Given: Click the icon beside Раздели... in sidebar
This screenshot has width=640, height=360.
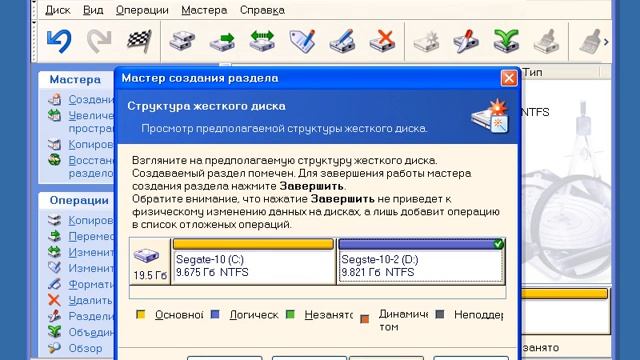Looking at the screenshot, I should coord(54,316).
